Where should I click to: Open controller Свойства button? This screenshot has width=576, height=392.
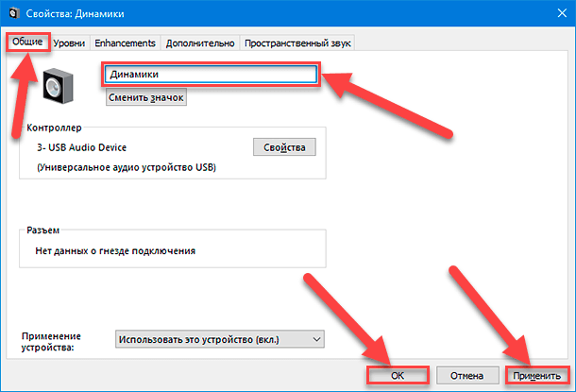[284, 147]
